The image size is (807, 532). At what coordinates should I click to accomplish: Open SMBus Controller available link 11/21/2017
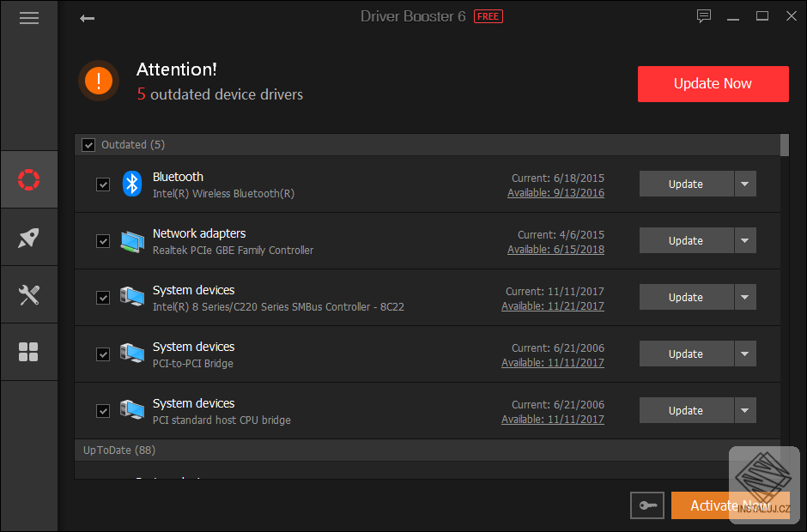553,306
